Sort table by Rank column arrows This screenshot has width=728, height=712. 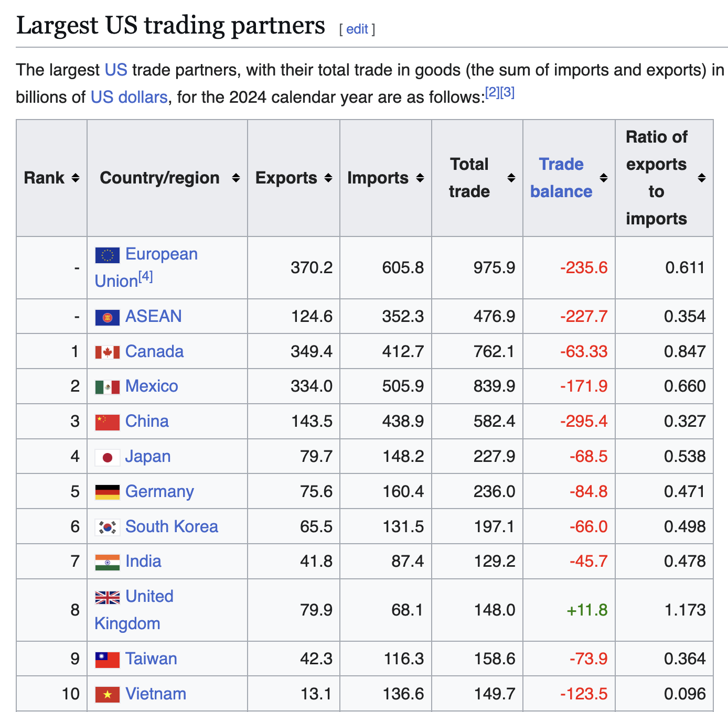point(76,178)
